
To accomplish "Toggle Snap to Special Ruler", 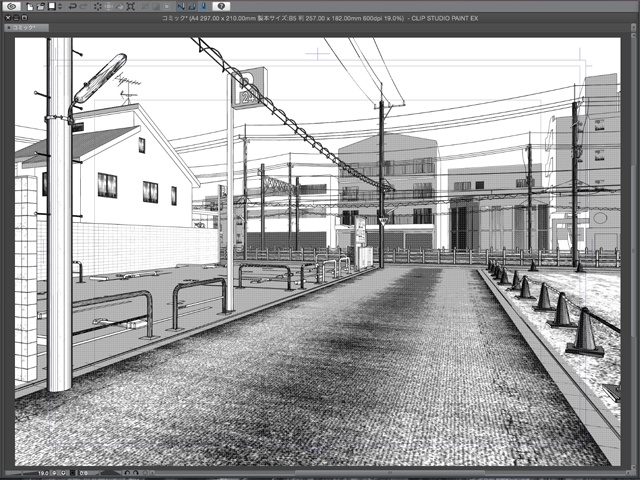I will coord(192,7).
